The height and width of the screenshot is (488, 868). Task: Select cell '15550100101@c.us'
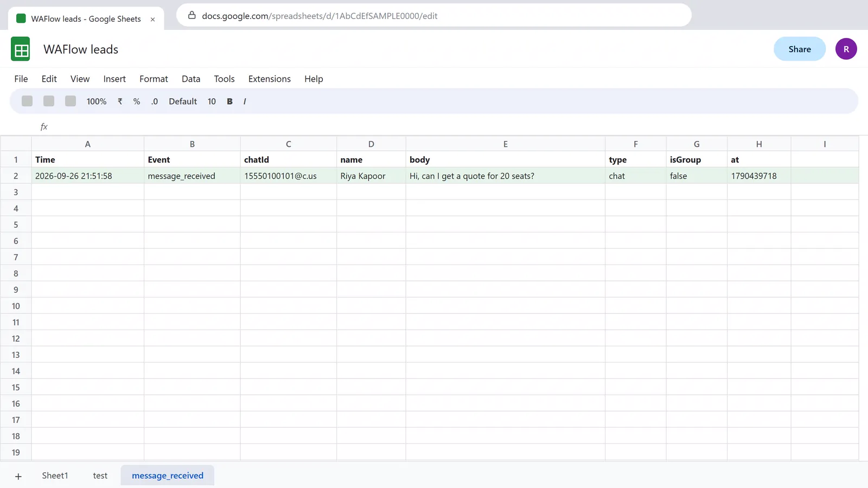coord(289,176)
